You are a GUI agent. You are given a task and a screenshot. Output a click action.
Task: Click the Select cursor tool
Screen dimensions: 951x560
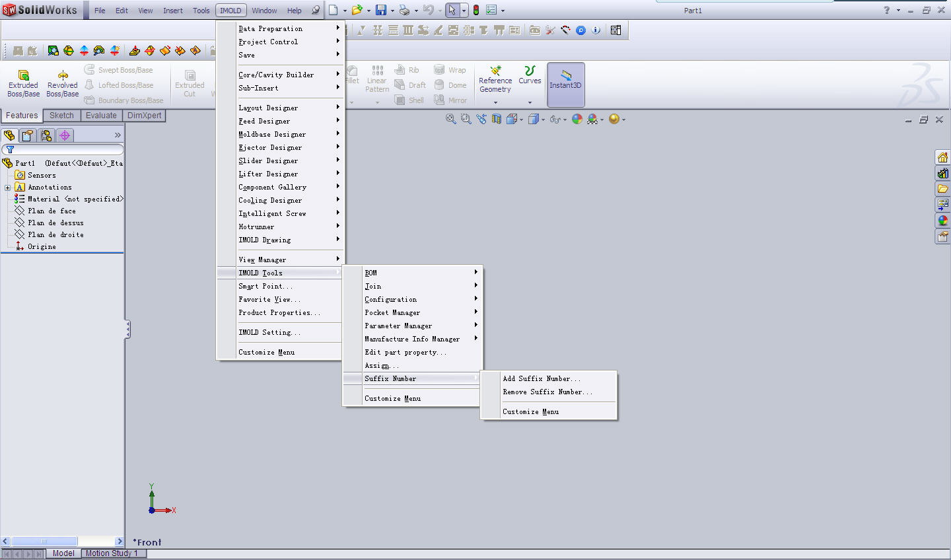click(452, 10)
